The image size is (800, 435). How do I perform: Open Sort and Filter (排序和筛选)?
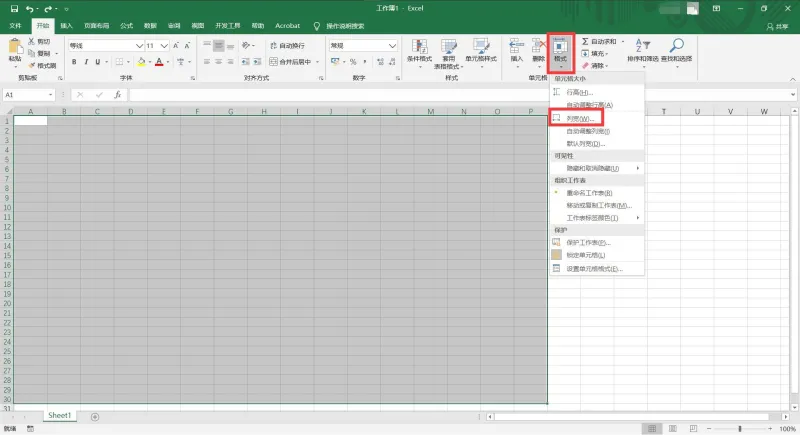tap(642, 51)
